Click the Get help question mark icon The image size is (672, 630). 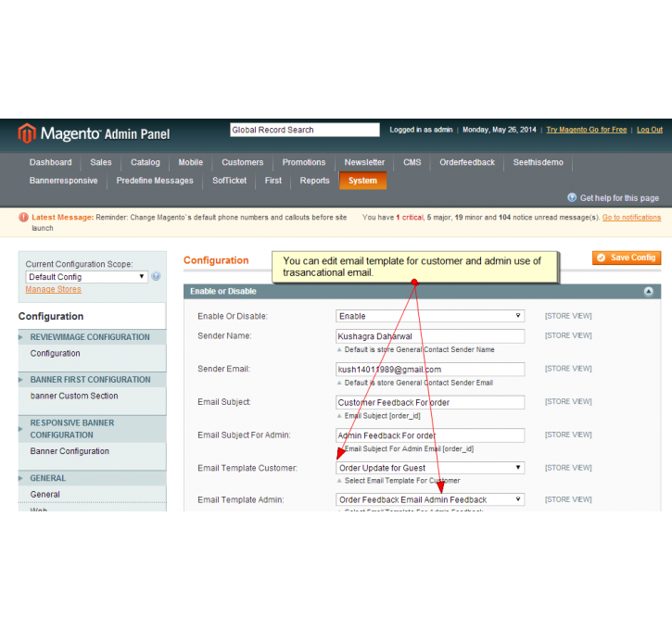[572, 197]
